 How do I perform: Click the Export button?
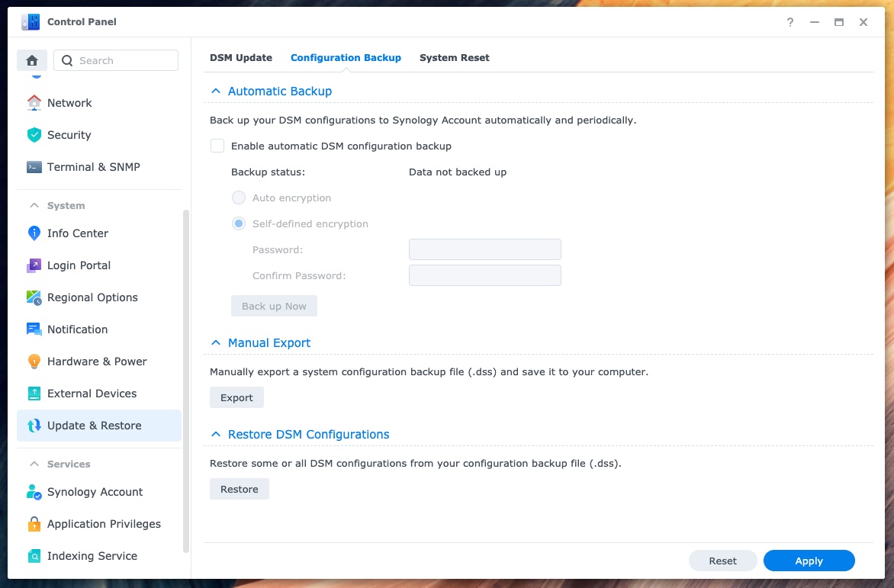pyautogui.click(x=236, y=397)
